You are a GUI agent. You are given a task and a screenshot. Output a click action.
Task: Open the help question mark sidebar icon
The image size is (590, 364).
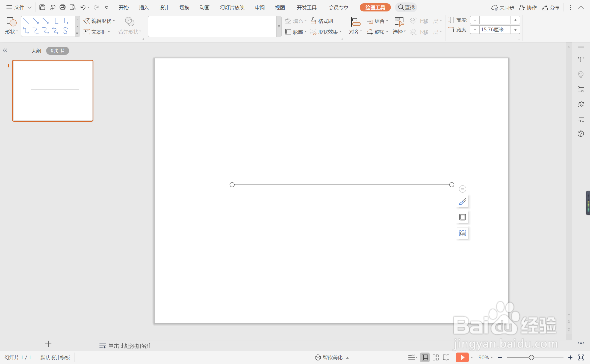(581, 134)
